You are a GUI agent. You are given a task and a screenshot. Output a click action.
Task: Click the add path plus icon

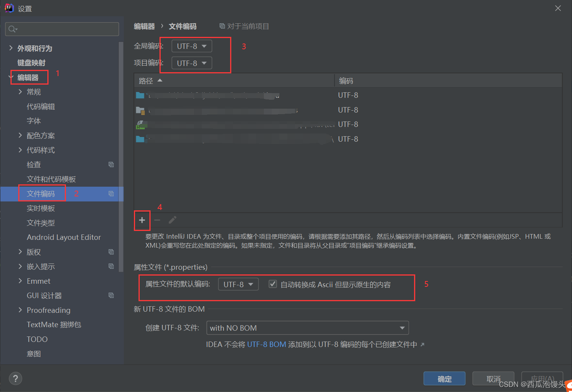pyautogui.click(x=142, y=220)
